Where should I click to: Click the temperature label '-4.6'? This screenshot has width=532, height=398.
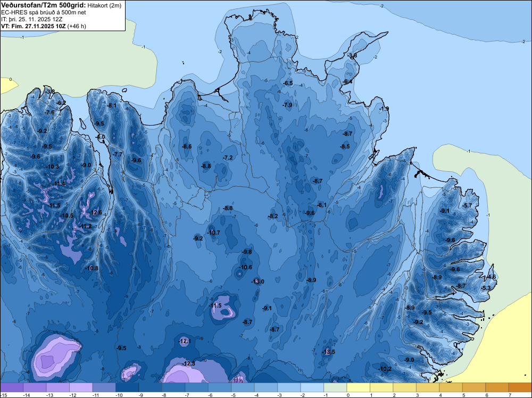(491, 277)
